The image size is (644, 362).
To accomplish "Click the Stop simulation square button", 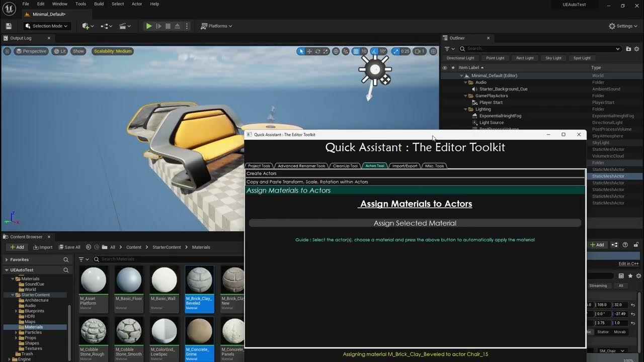I will click(x=168, y=26).
